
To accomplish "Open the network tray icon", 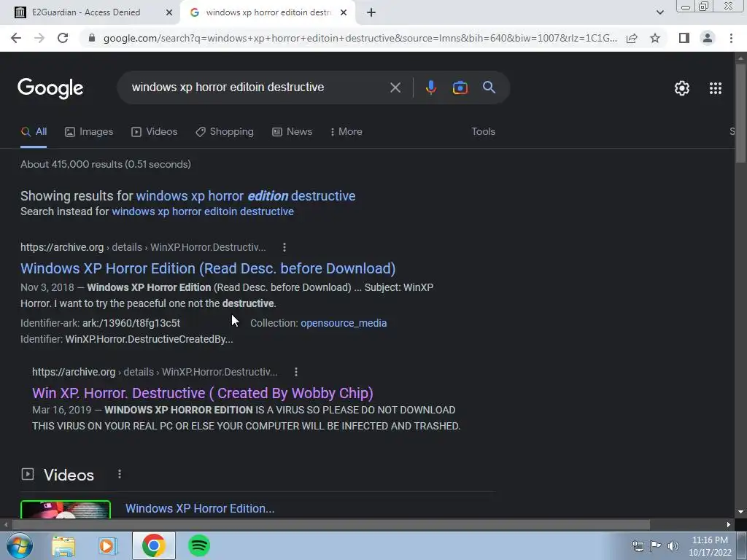I will 638,546.
